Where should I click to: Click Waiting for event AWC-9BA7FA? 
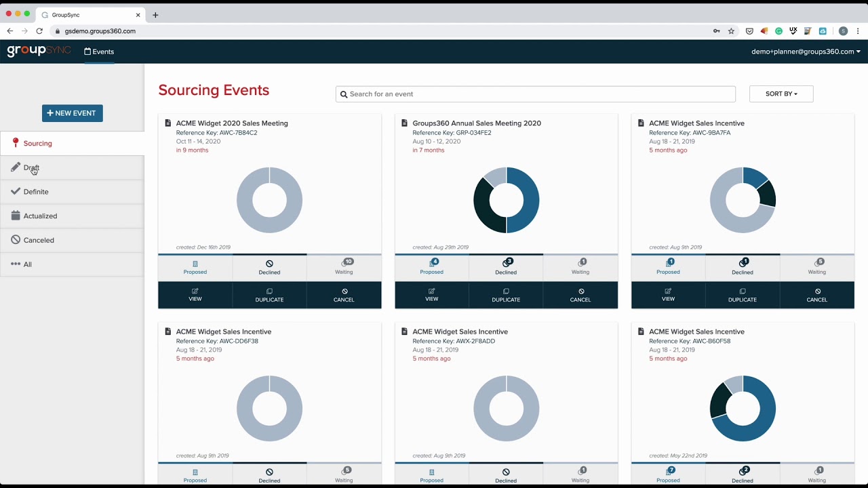point(817,268)
